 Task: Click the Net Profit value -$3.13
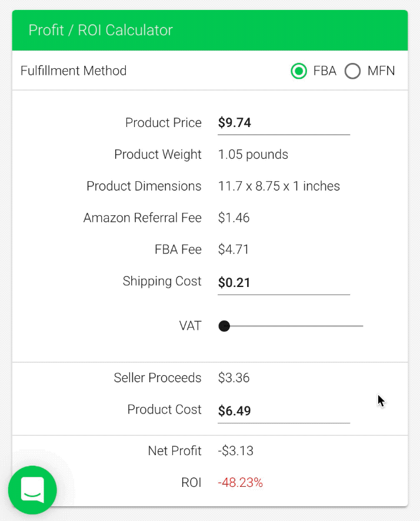click(x=235, y=452)
